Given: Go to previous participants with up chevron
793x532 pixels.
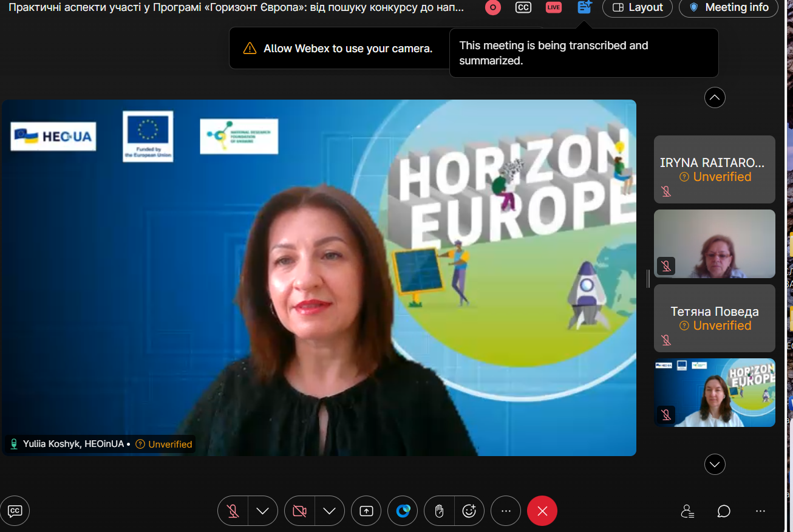Looking at the screenshot, I should tap(715, 97).
